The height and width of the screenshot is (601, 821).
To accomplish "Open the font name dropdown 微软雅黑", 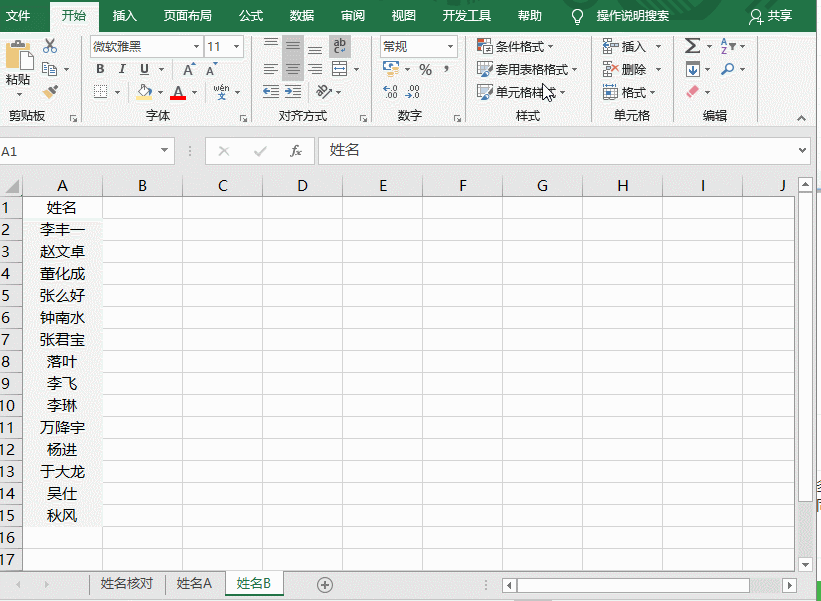I will point(196,47).
